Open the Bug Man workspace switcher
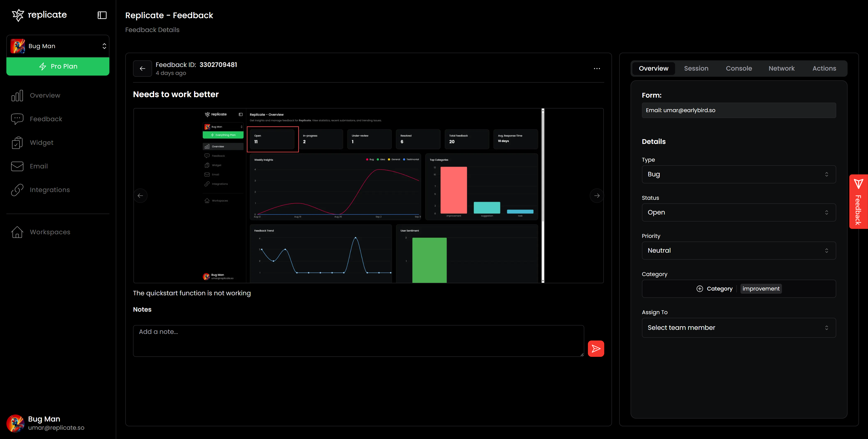This screenshot has height=439, width=868. (58, 46)
